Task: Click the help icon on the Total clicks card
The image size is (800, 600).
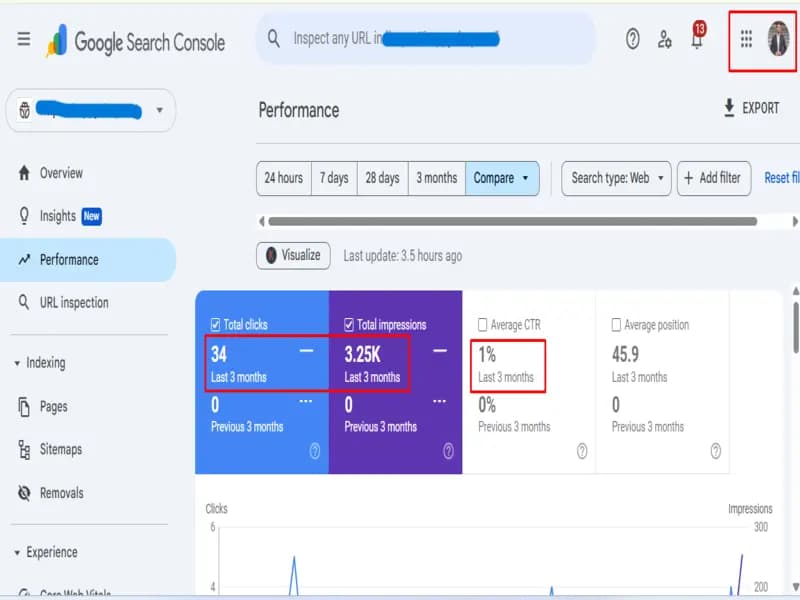Action: point(315,451)
